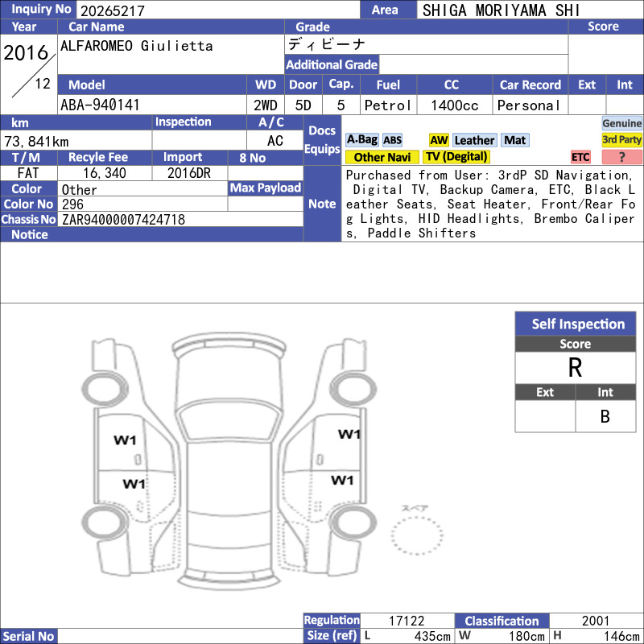This screenshot has width=644, height=644.
Task: Click recycle fee 16,340
Action: click(x=105, y=173)
